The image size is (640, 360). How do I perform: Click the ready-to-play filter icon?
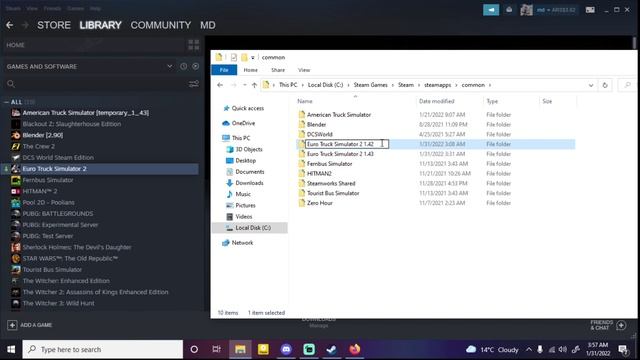[x=196, y=66]
